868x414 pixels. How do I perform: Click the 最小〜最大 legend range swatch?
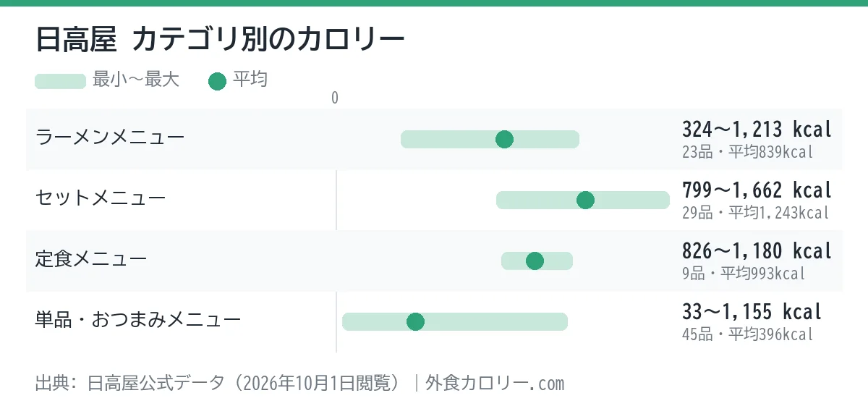pos(61,81)
